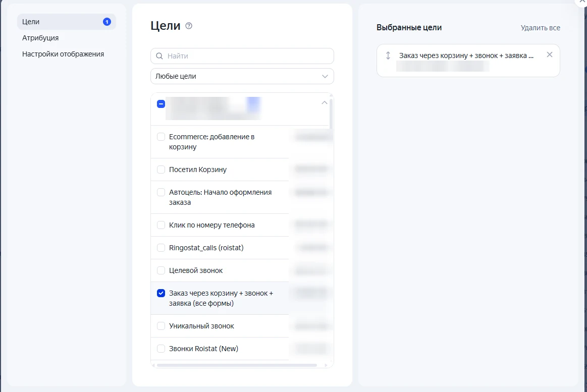Click the horizontal scrollbar's right arrow
Screen dimensions: 587x392
(326, 365)
